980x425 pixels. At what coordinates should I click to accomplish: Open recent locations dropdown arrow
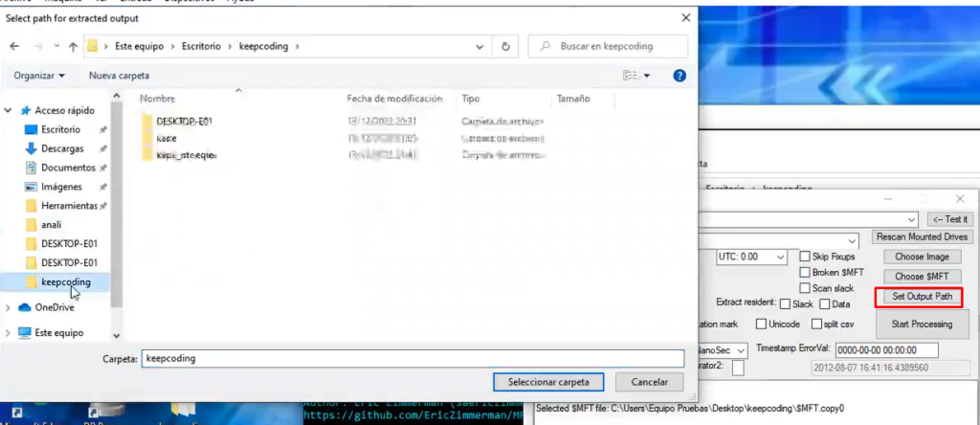click(x=56, y=46)
